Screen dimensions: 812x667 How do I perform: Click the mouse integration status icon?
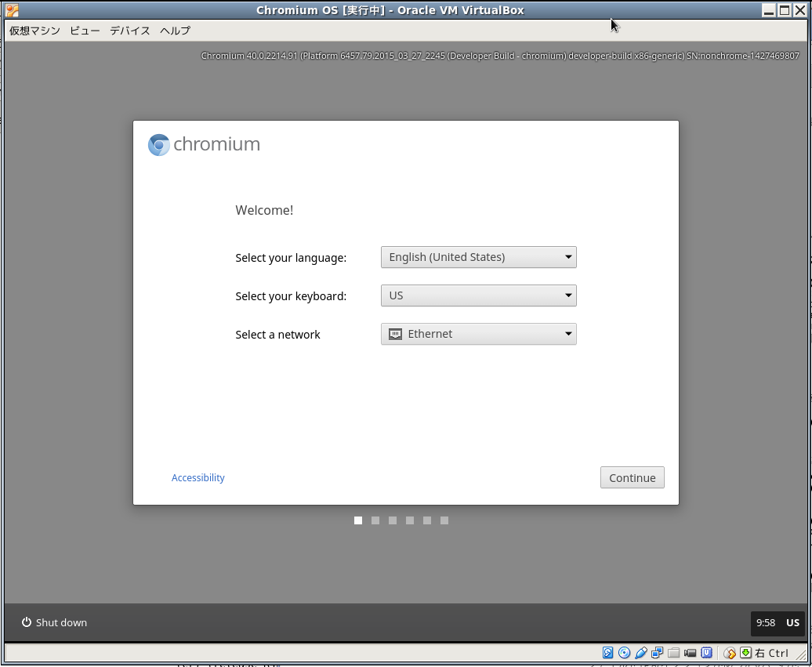(x=730, y=653)
